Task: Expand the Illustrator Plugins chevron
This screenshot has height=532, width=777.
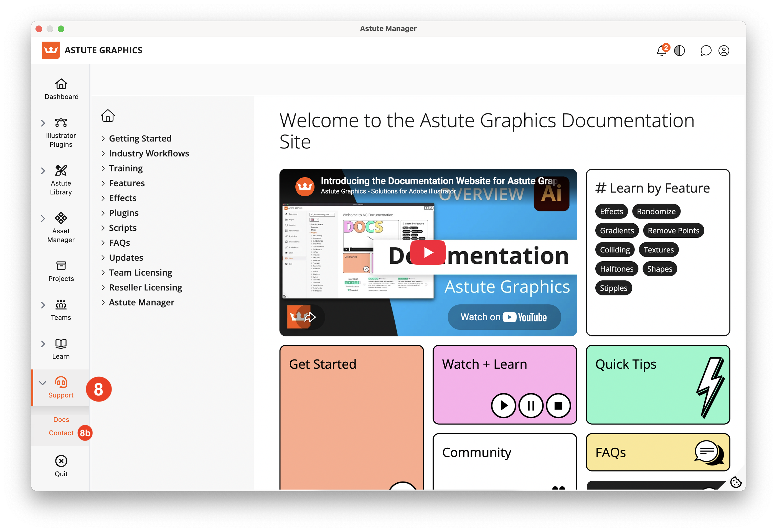Action: tap(43, 123)
